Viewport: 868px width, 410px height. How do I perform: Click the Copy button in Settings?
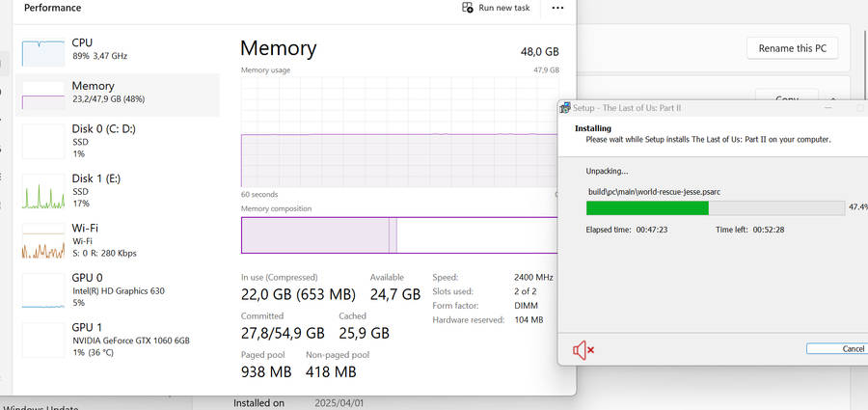(x=786, y=98)
